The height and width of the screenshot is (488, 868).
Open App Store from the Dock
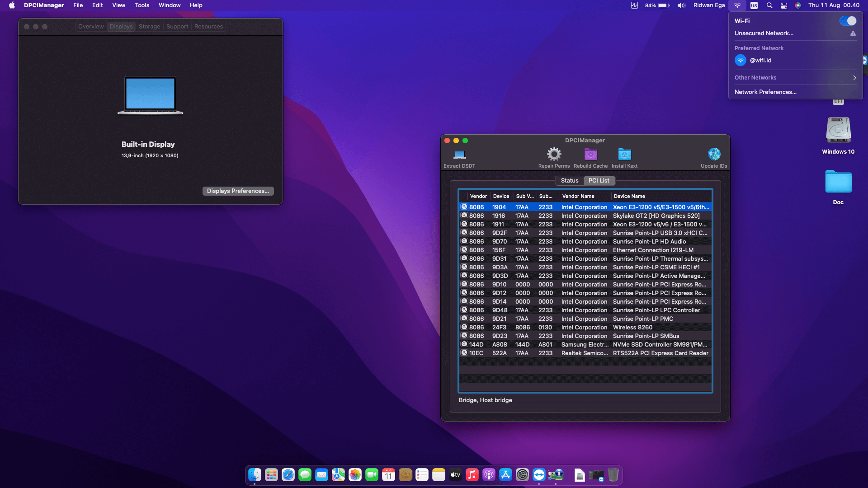(505, 475)
